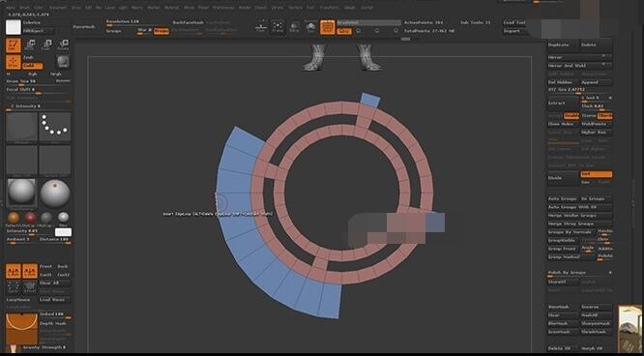Screen dimensions: 644x356
Task: Click the Clear All views button
Action: coord(54,282)
